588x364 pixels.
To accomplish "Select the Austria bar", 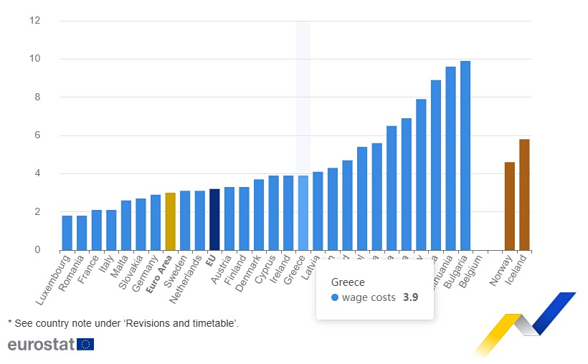I will point(229,219).
